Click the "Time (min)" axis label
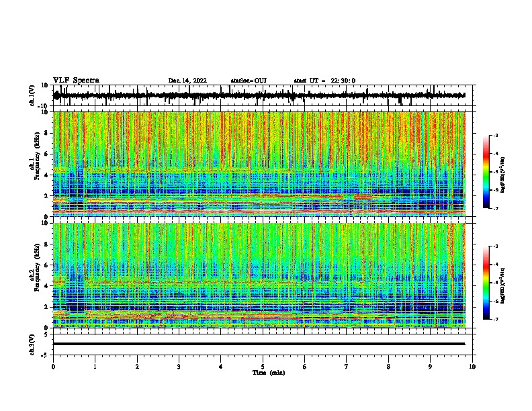 coord(269,373)
